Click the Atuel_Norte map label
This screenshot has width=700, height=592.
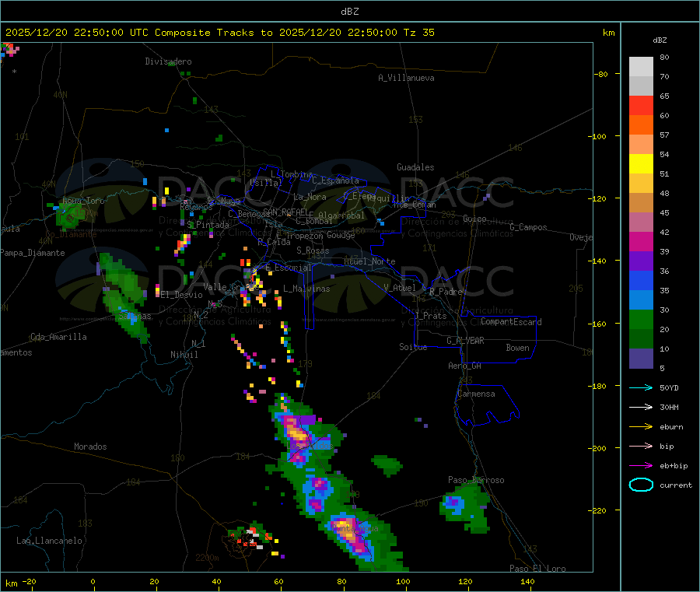point(369,261)
